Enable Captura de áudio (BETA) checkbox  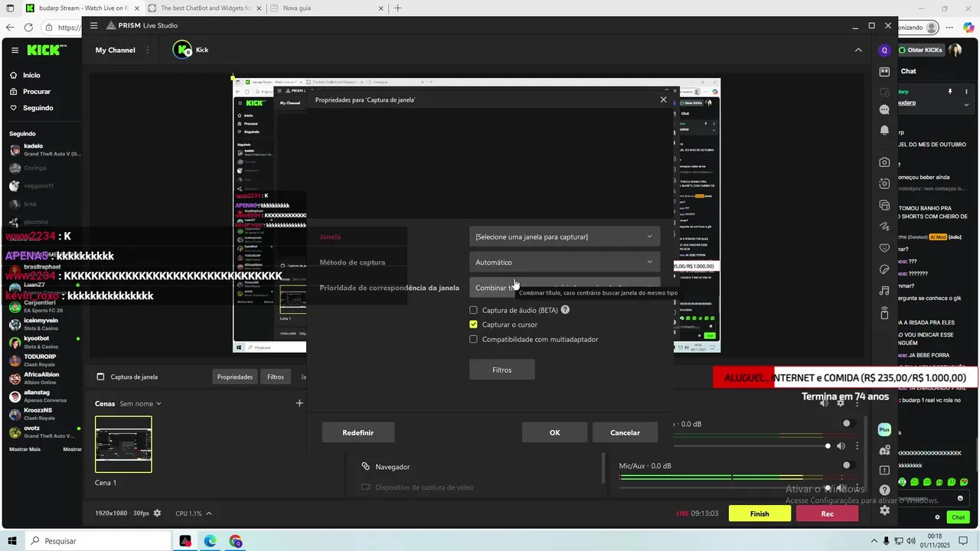pos(473,310)
